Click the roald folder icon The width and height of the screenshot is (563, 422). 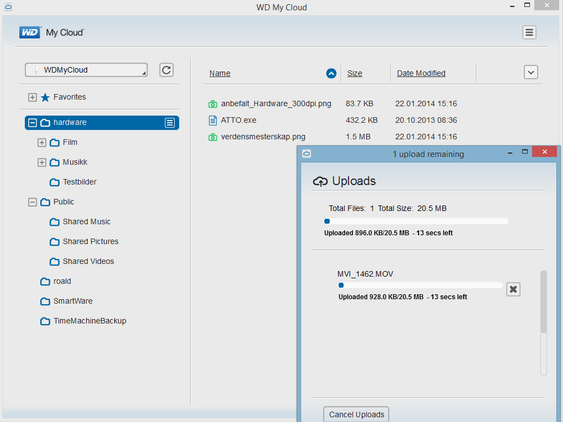[x=45, y=281]
